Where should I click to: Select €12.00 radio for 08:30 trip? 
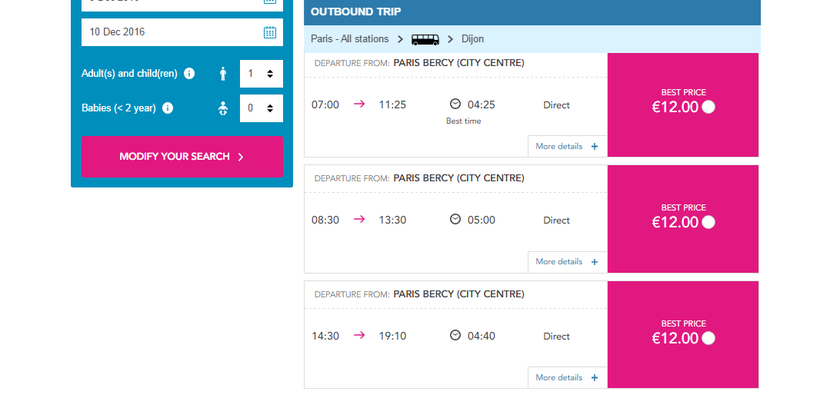[x=708, y=222]
